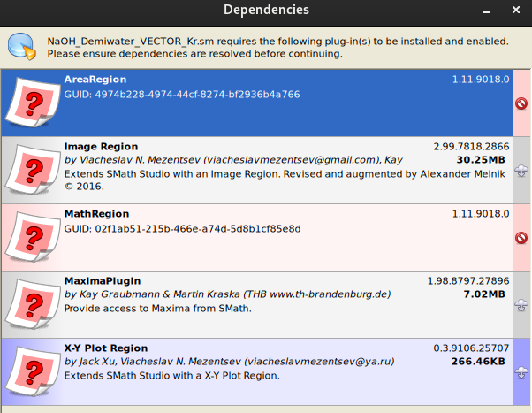Select the AreaRegion plug-in title
The width and height of the screenshot is (532, 413).
pos(95,80)
